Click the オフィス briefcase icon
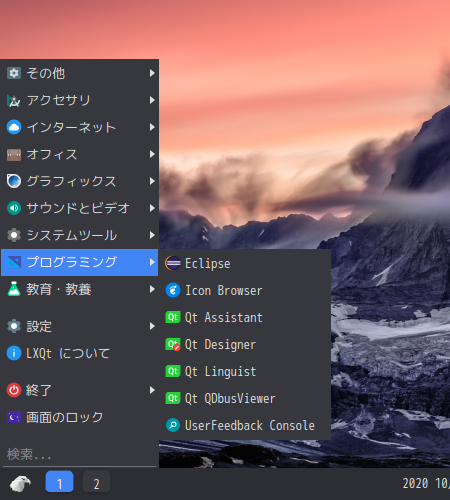Screen dimensions: 450x500 click(14, 154)
